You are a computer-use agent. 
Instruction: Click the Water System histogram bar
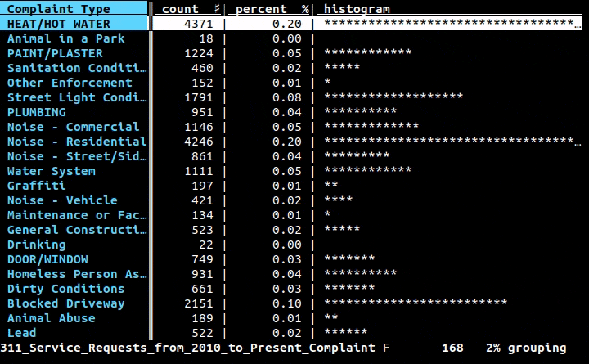pos(368,170)
